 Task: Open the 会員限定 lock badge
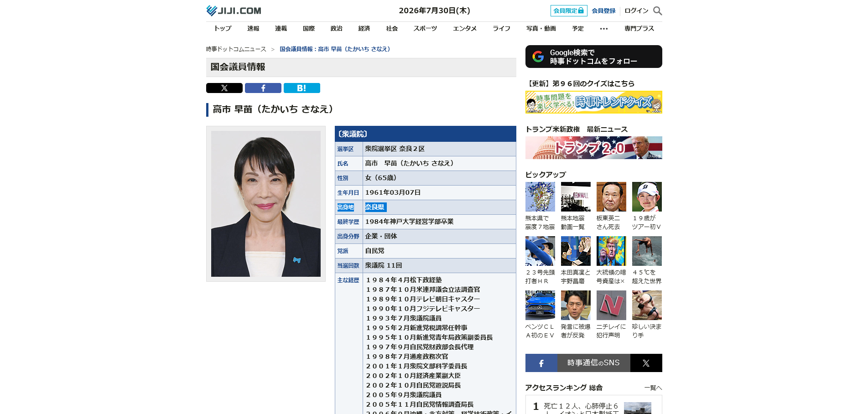point(569,10)
